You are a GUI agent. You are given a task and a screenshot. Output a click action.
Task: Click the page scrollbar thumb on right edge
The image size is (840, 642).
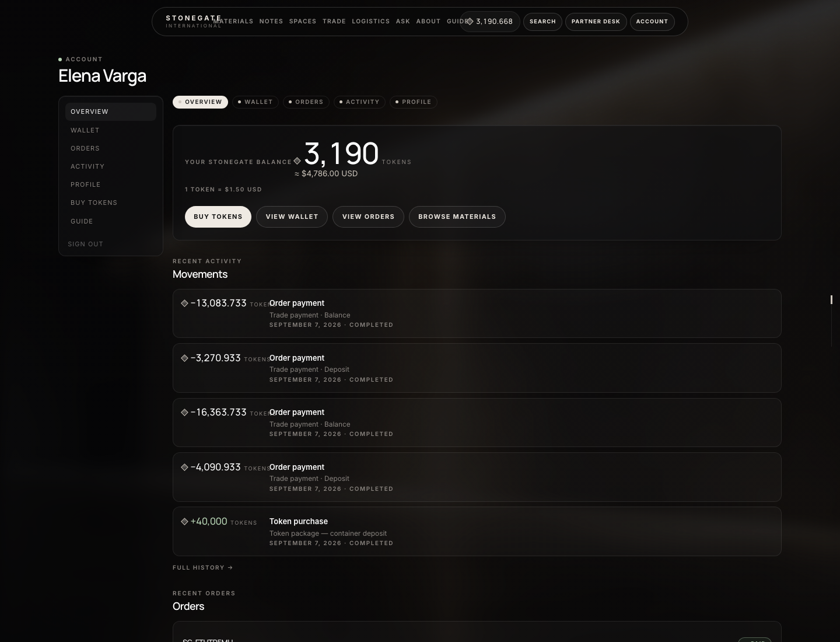click(x=831, y=299)
